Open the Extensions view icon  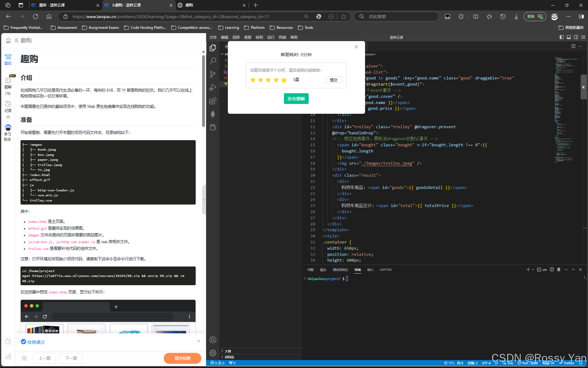coord(213,101)
